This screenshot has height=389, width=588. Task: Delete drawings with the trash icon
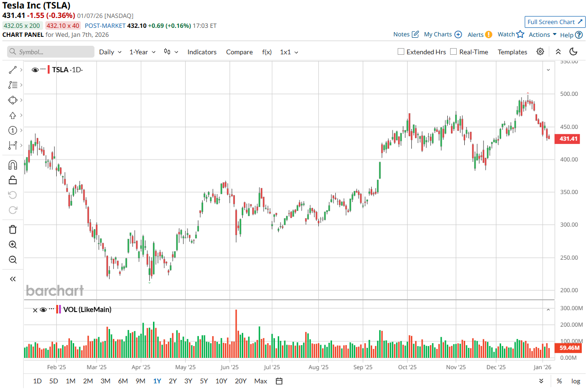click(x=13, y=229)
